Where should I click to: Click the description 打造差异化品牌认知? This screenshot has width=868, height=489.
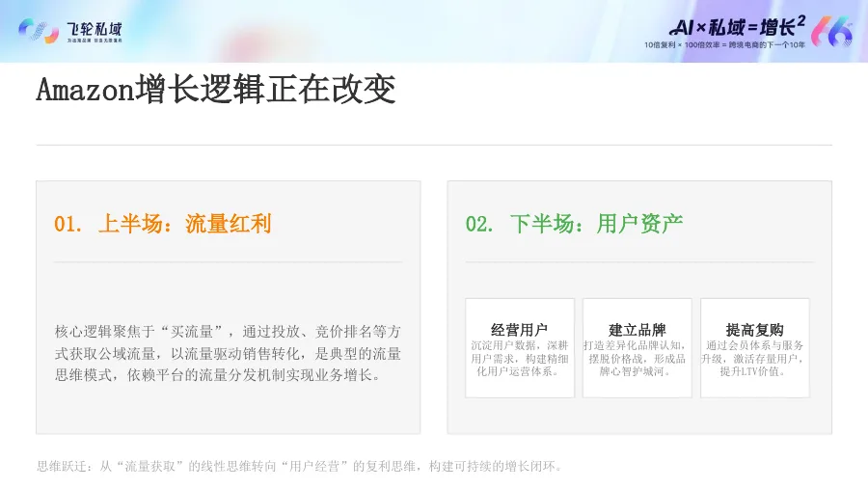coord(637,358)
